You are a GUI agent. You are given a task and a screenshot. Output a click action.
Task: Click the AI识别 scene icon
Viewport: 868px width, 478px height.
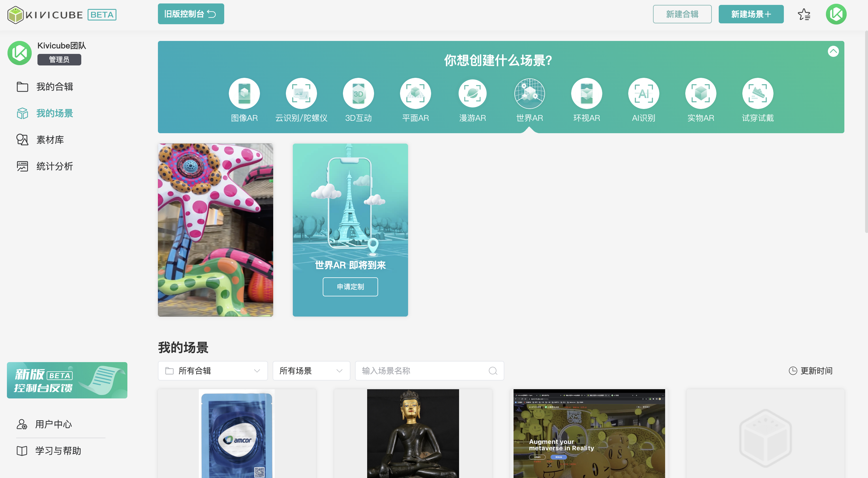(x=643, y=93)
